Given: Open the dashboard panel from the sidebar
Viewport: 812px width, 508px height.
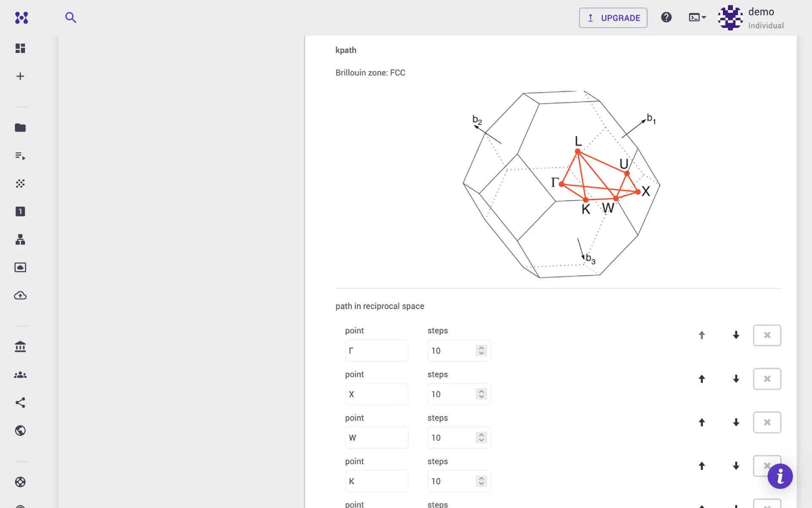Looking at the screenshot, I should (x=20, y=48).
